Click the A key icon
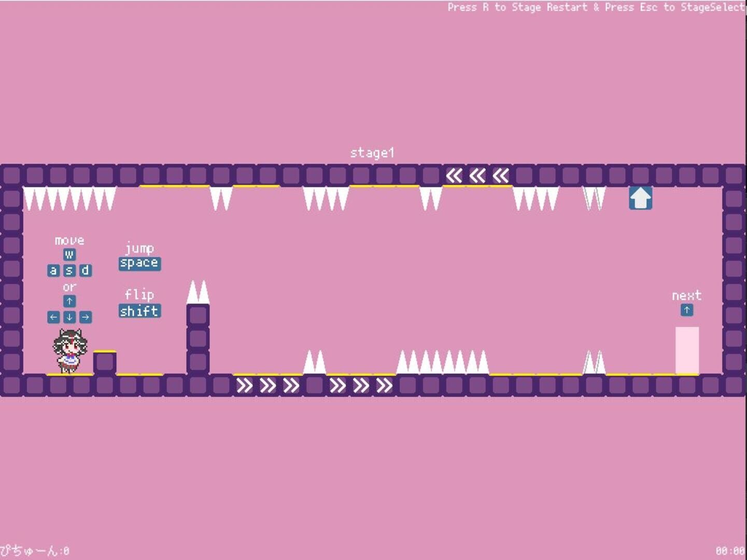The width and height of the screenshot is (747, 560). click(53, 271)
